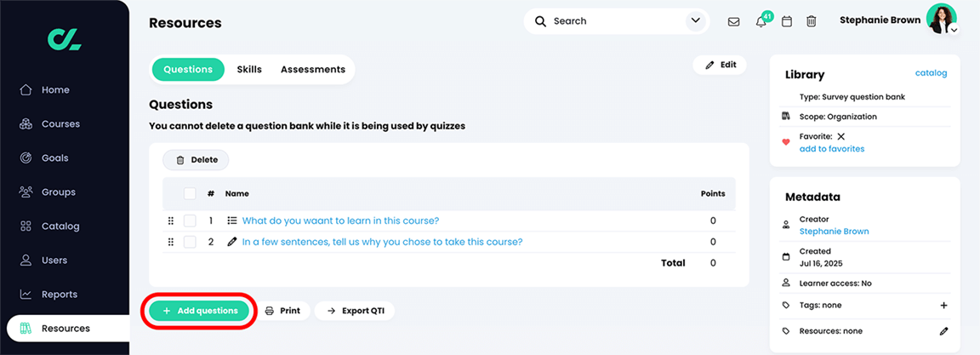Expand the search options dropdown arrow
This screenshot has width=980, height=355.
tap(695, 21)
